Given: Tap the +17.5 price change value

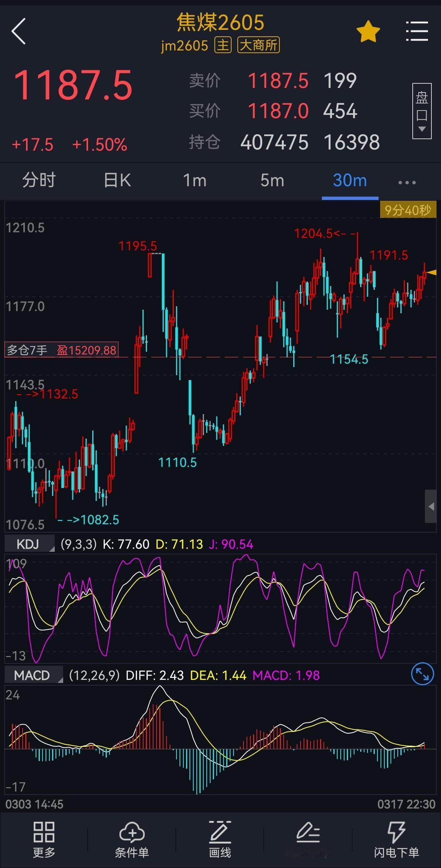Looking at the screenshot, I should (x=33, y=145).
